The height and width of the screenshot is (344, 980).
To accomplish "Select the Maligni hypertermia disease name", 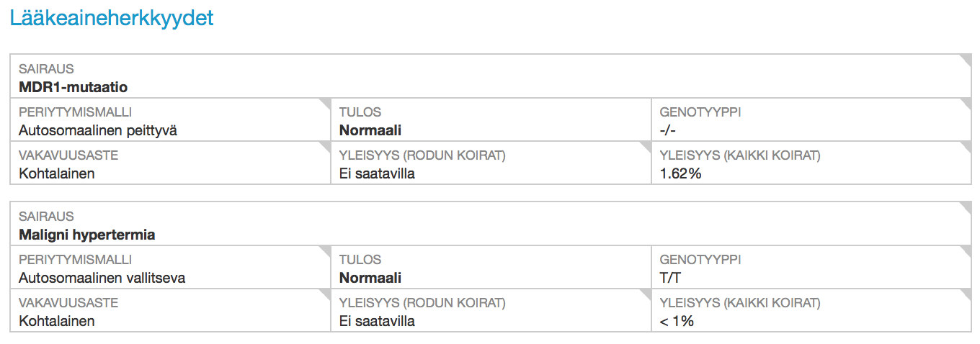I will coord(86,235).
